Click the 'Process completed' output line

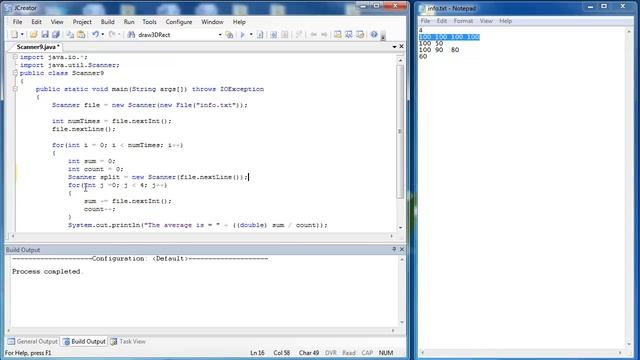point(46,271)
